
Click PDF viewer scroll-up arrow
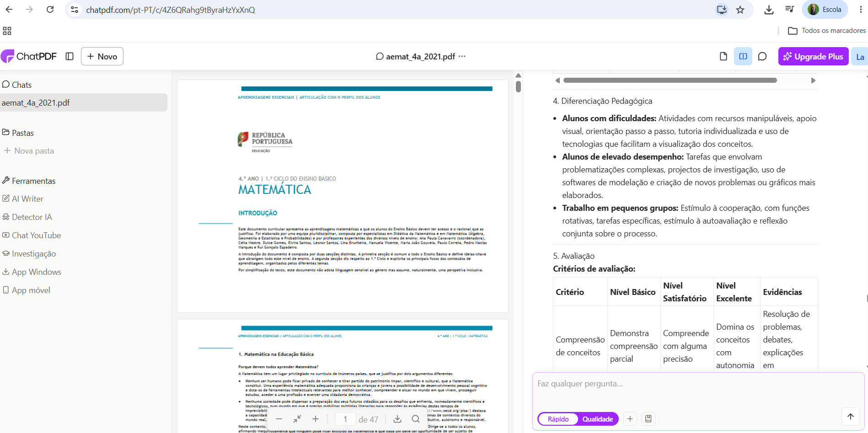pyautogui.click(x=518, y=75)
